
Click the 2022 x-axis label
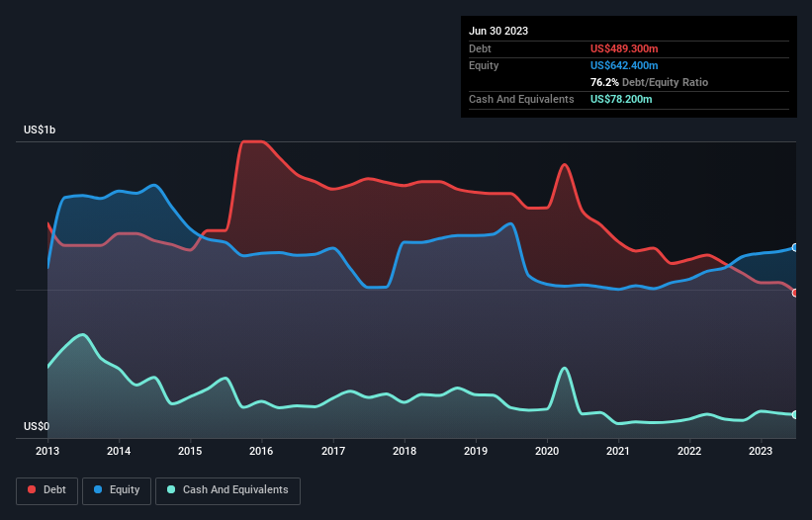(x=689, y=451)
